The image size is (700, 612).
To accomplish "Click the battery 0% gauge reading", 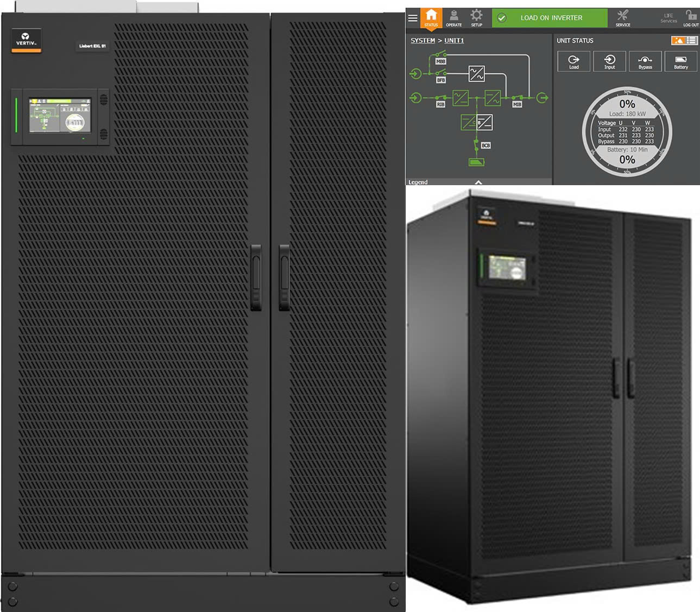I will [627, 160].
